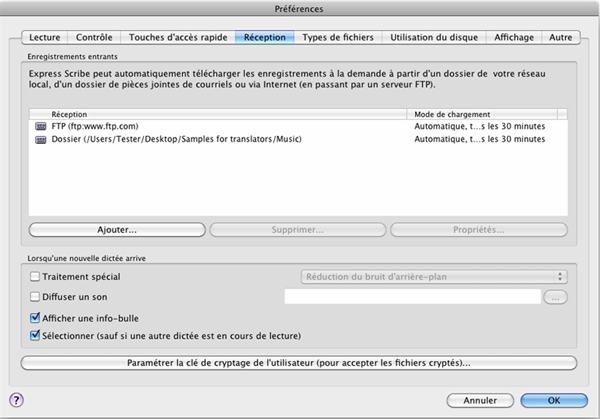This screenshot has width=600, height=419.
Task: Open the help question mark button
Action: [x=16, y=399]
